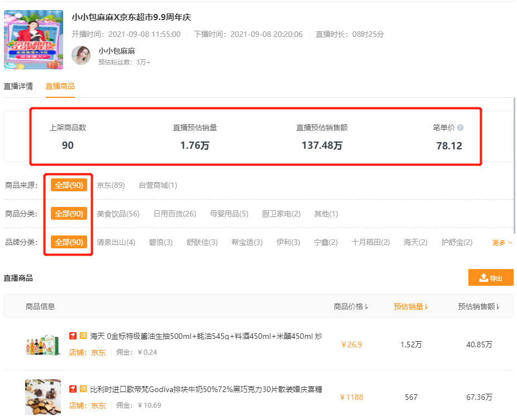Filter brand by 伊利(3)

(x=288, y=243)
